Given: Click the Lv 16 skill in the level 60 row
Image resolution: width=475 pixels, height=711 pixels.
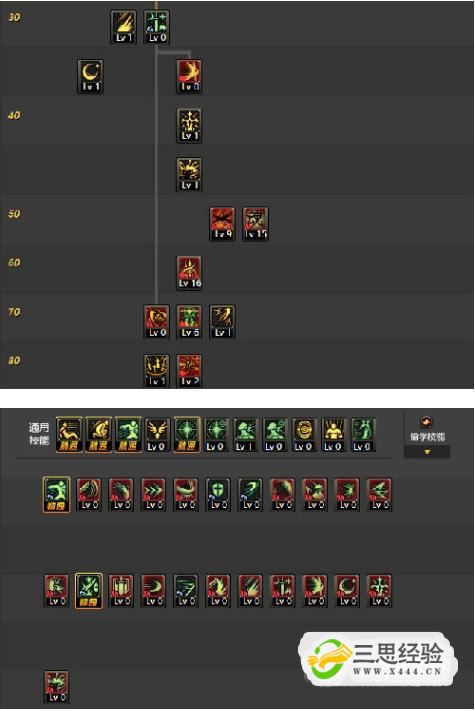Looking at the screenshot, I should point(189,273).
